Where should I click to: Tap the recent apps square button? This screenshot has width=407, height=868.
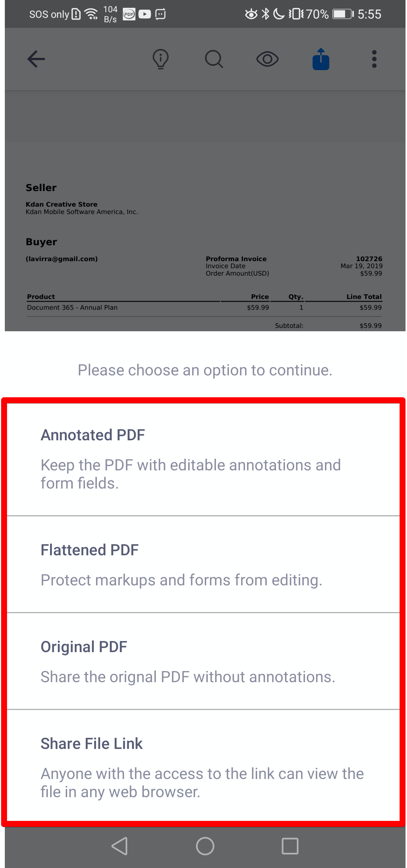(x=290, y=846)
